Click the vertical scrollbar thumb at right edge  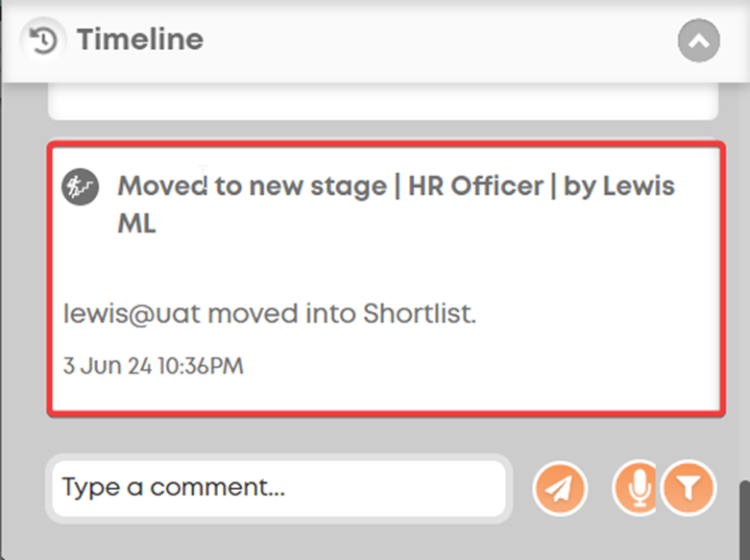745,521
